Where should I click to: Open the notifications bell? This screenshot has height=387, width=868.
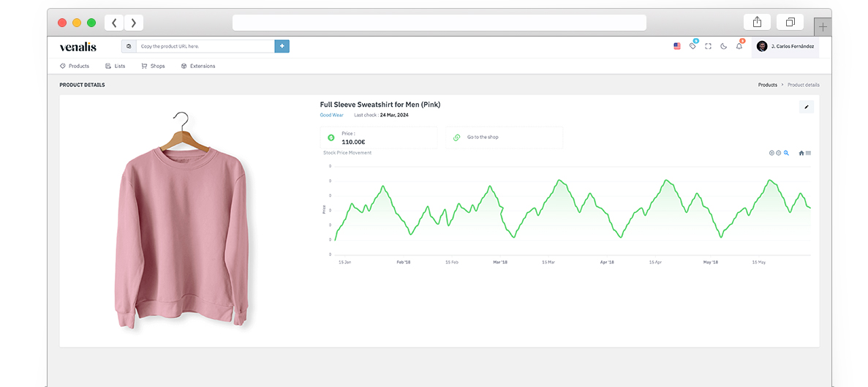tap(739, 46)
